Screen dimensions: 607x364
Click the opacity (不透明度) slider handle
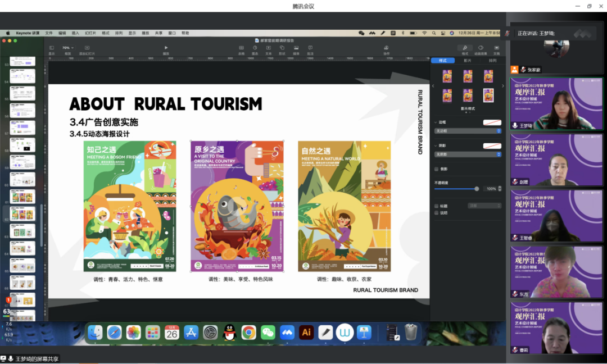tap(477, 189)
